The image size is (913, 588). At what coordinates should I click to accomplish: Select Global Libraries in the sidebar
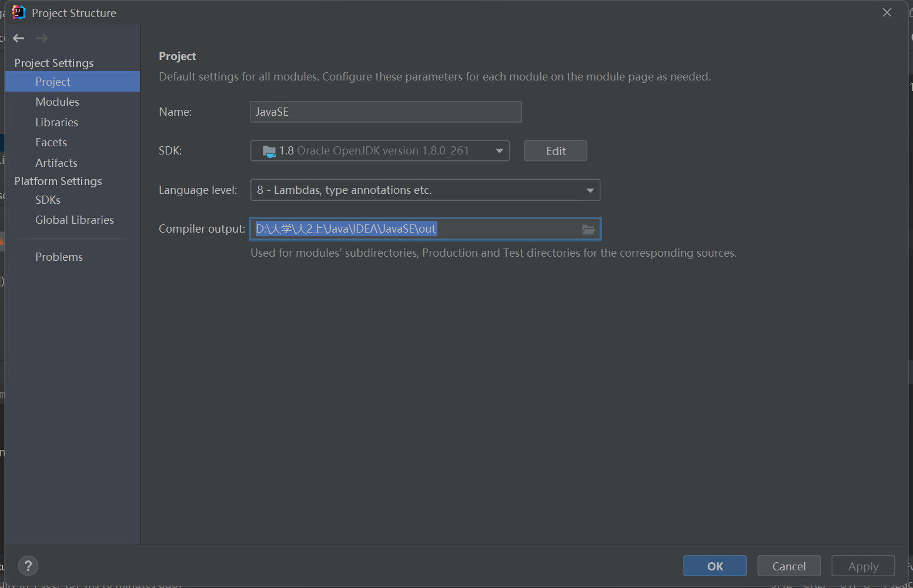[x=75, y=220]
